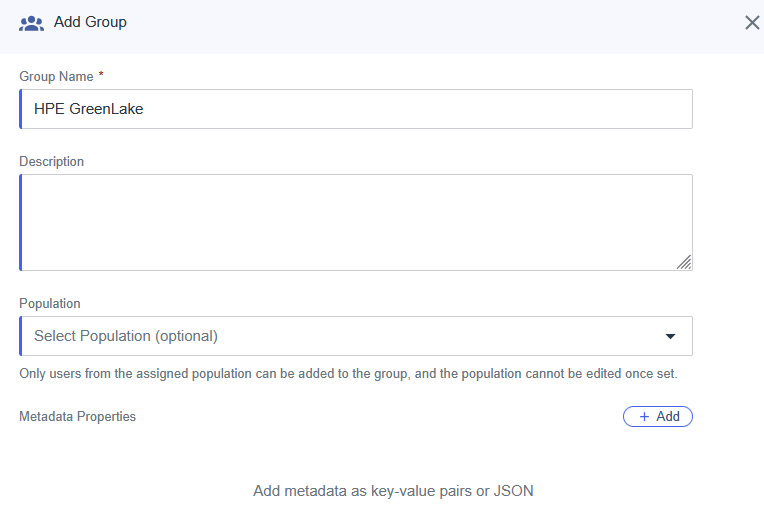Click inside the Description text area
The width and height of the screenshot is (764, 522).
point(356,222)
